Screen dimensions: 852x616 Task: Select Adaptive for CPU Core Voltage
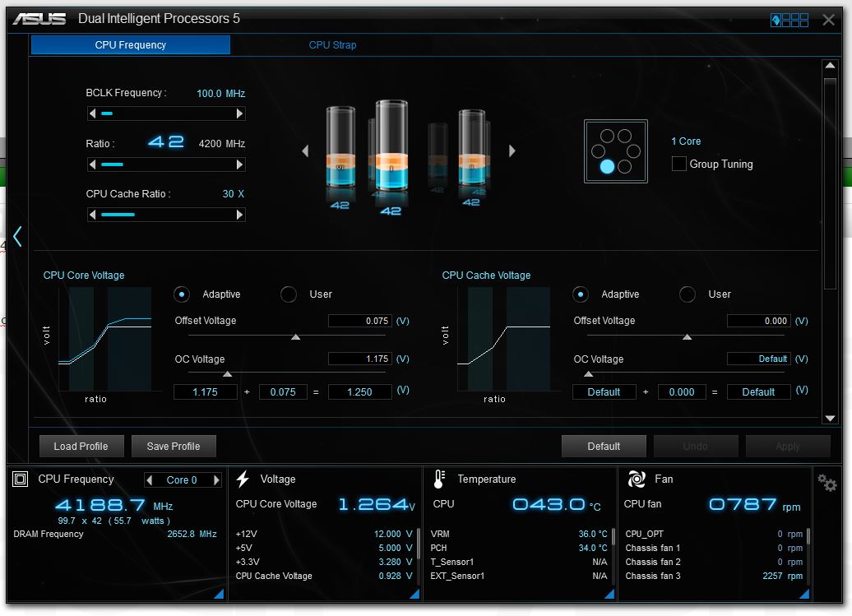(x=182, y=294)
